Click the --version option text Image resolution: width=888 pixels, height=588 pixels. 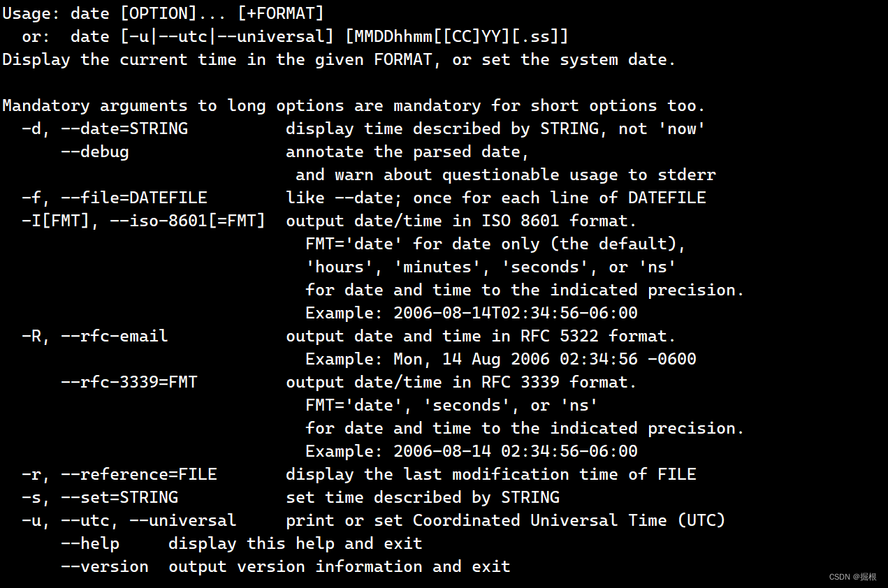tap(105, 566)
